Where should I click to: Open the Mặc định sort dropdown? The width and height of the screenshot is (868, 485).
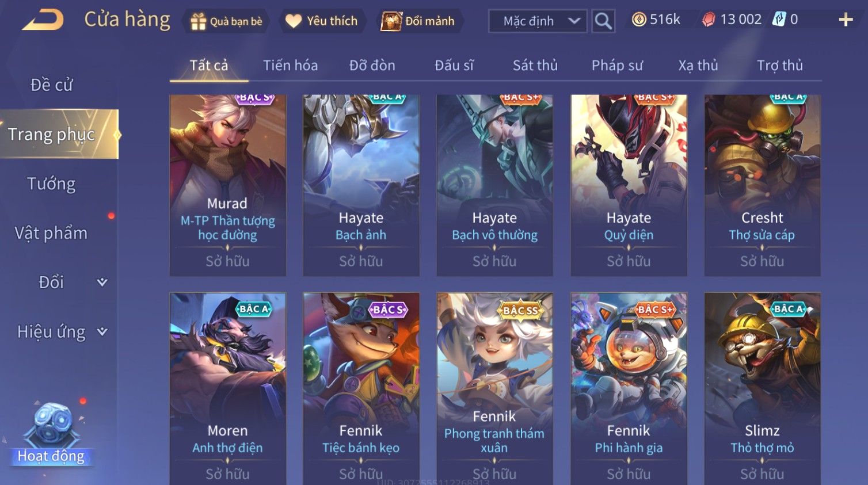pos(538,21)
